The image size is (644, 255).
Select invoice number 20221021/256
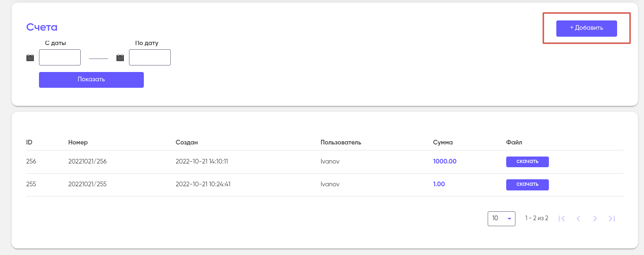coord(87,162)
